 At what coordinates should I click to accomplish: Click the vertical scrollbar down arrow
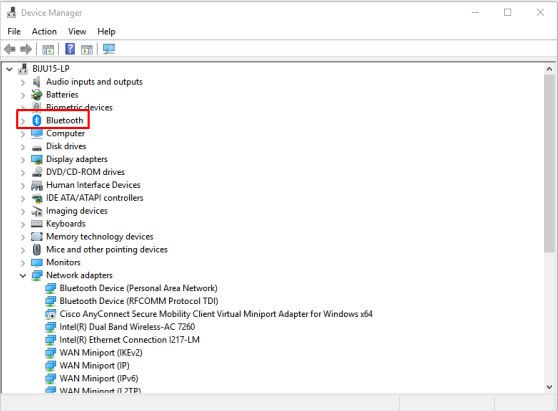coord(549,386)
